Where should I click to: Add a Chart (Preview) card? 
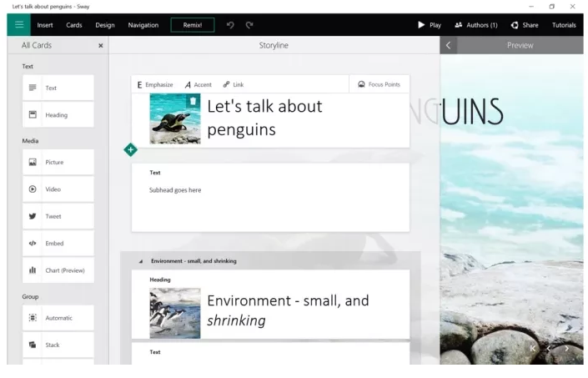coord(58,270)
